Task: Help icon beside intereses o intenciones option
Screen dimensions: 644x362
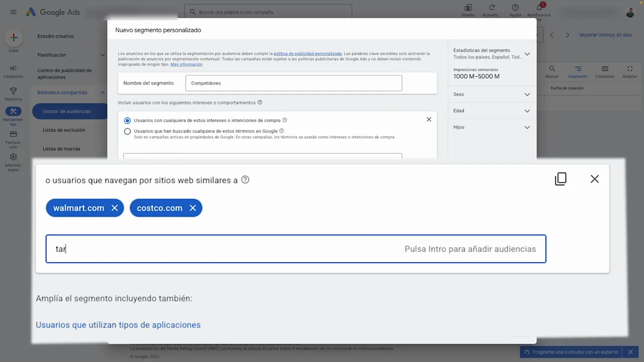Action: pos(285,121)
